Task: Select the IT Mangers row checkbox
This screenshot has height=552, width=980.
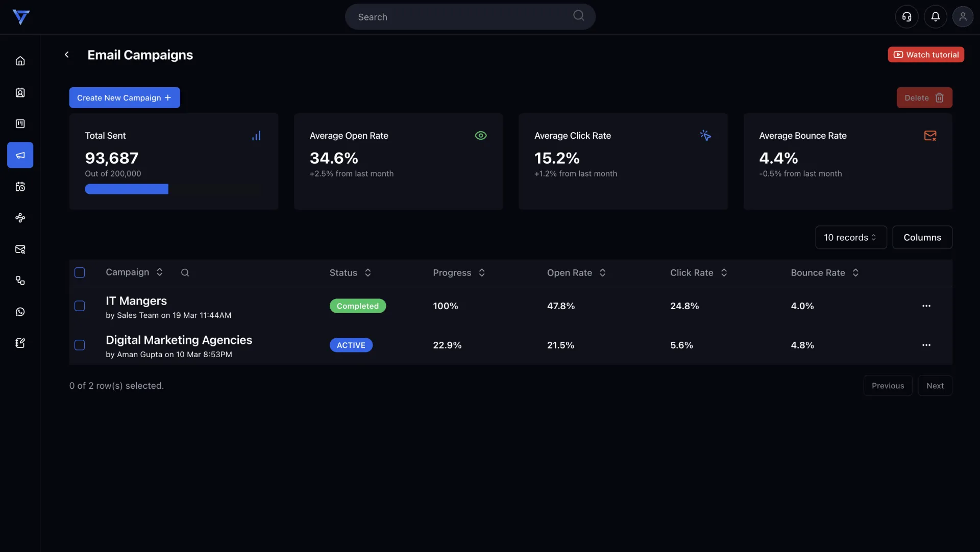Action: click(x=80, y=306)
